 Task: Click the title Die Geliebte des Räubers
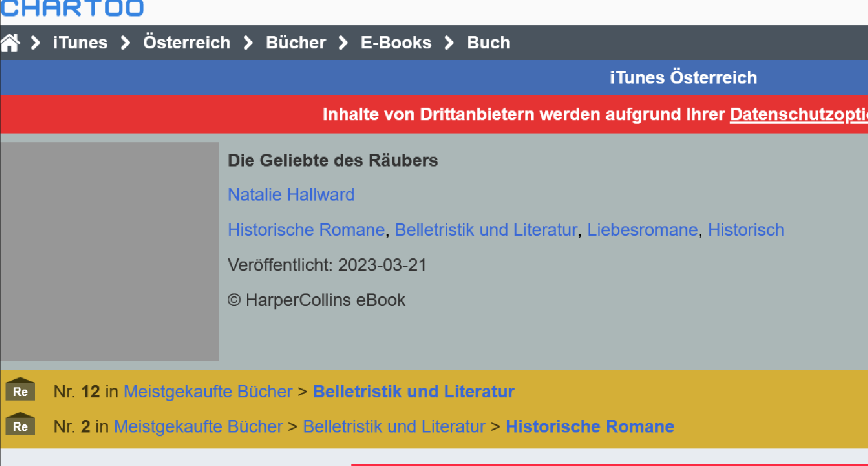click(333, 160)
